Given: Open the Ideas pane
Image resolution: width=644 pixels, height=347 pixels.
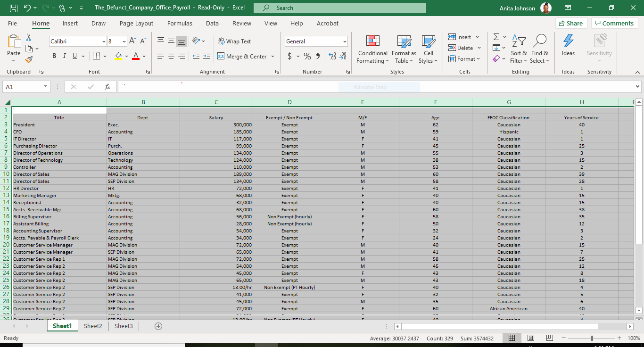Looking at the screenshot, I should point(568,47).
